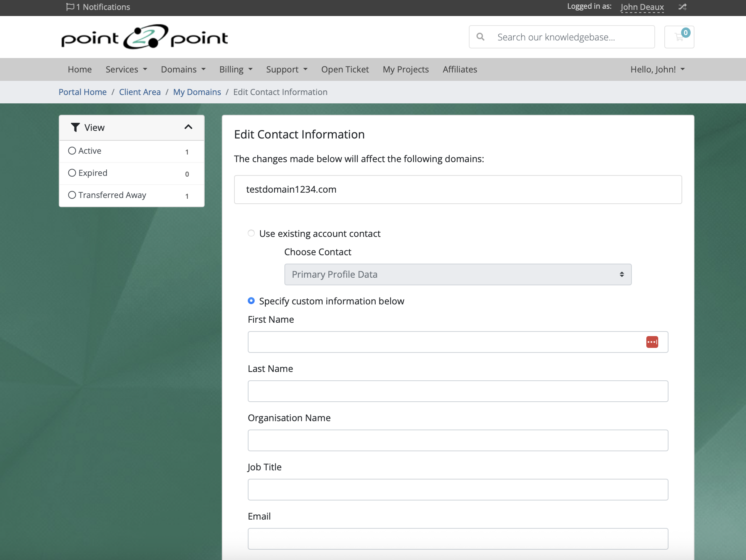The height and width of the screenshot is (560, 746).
Task: Click the shuffle icon beside John Deaux
Action: tap(682, 7)
